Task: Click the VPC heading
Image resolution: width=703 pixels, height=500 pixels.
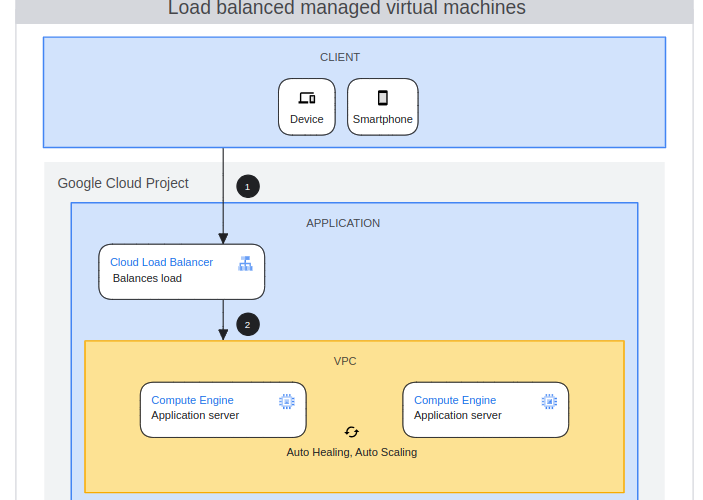Action: [x=345, y=361]
